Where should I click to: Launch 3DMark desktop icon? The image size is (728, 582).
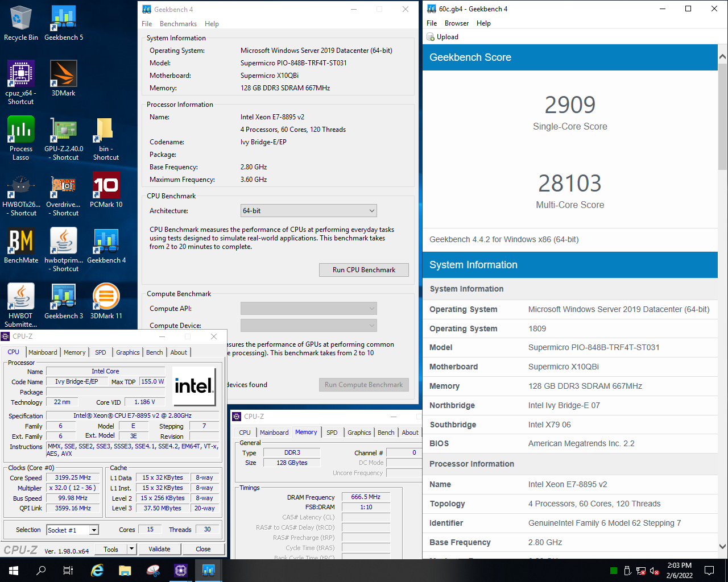64,79
